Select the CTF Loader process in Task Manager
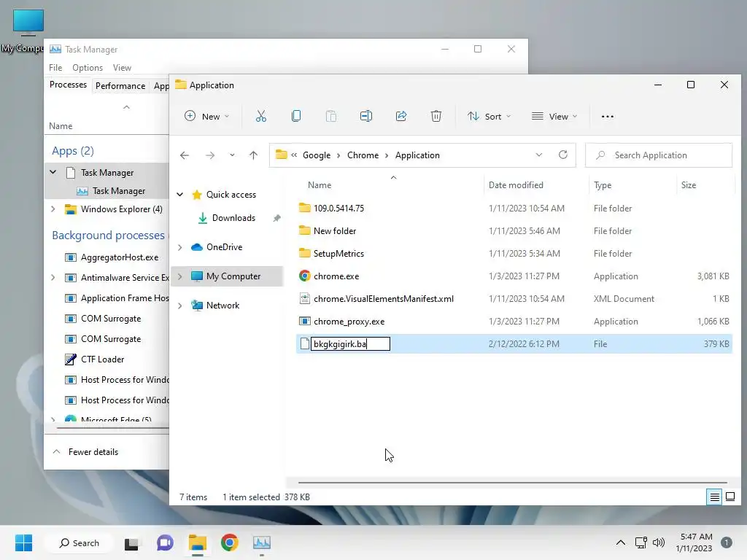Image resolution: width=747 pixels, height=560 pixels. click(x=102, y=359)
